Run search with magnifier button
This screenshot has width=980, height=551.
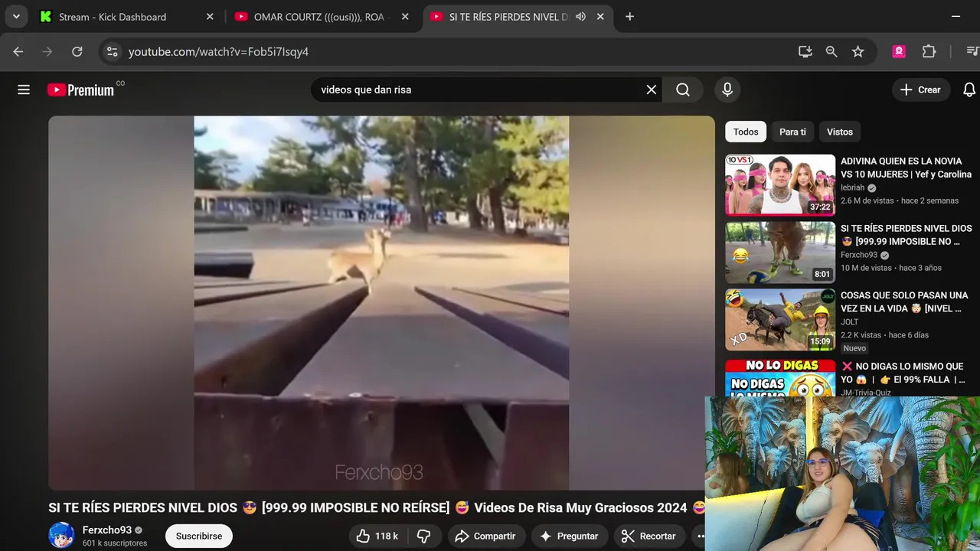[x=683, y=90]
